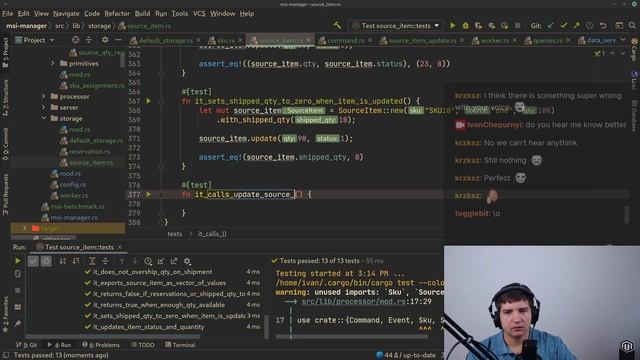Close the sku.rs editor tab
Image resolution: width=640 pixels, height=360 pixels.
(x=240, y=40)
